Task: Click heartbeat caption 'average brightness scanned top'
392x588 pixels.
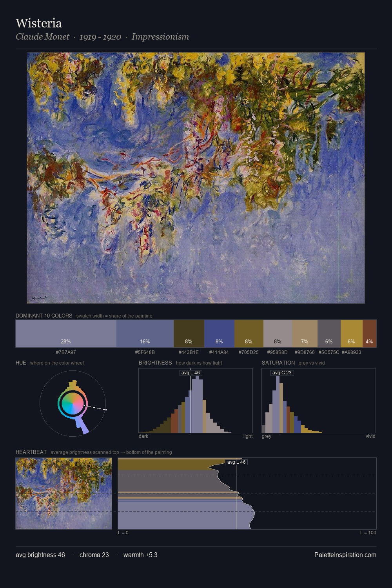Action: point(85,452)
